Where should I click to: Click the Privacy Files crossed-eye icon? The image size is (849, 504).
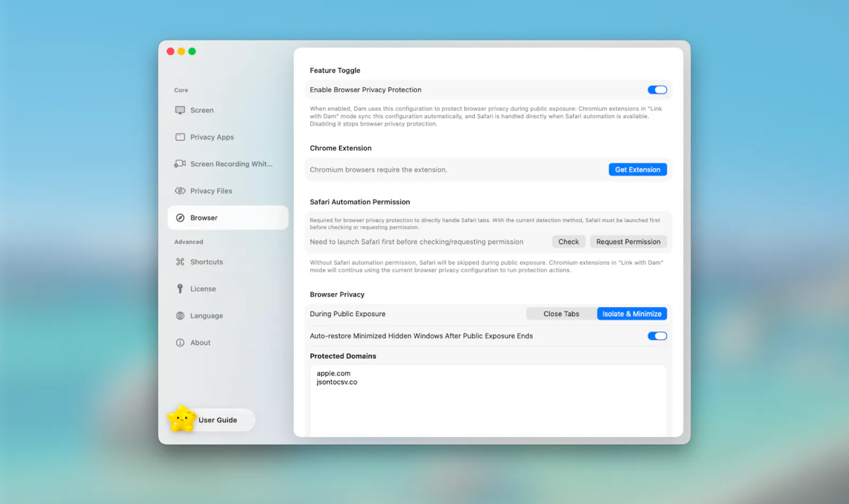(180, 191)
